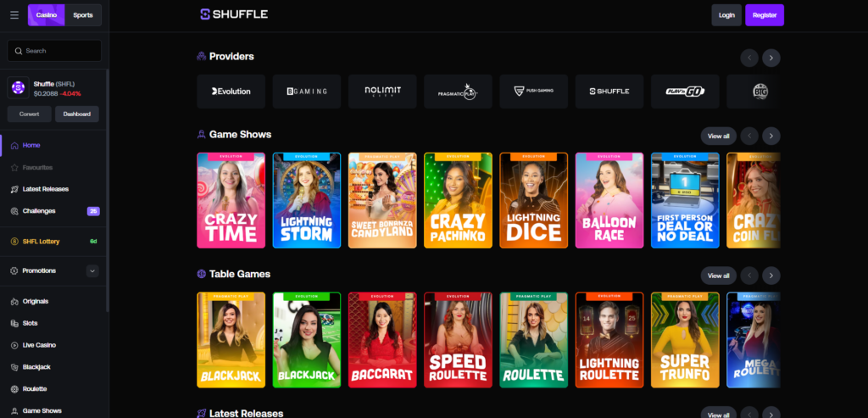868x418 pixels.
Task: Click the Challenges 25 count badge
Action: click(93, 211)
